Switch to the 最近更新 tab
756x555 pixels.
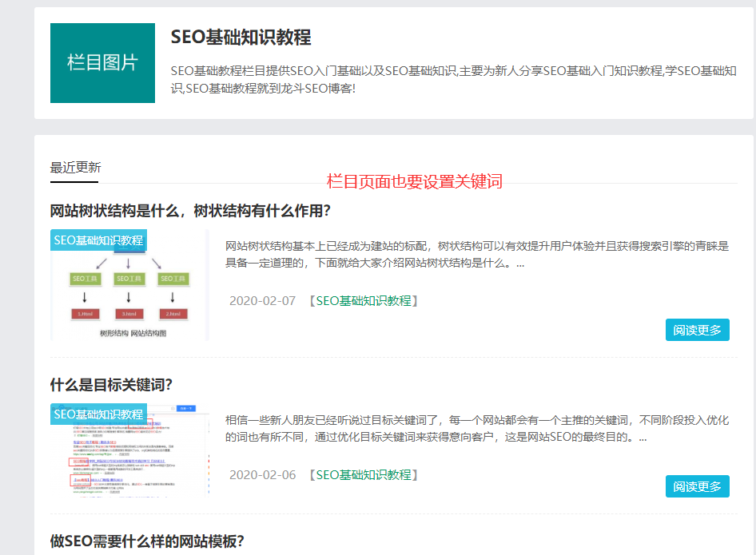(73, 168)
